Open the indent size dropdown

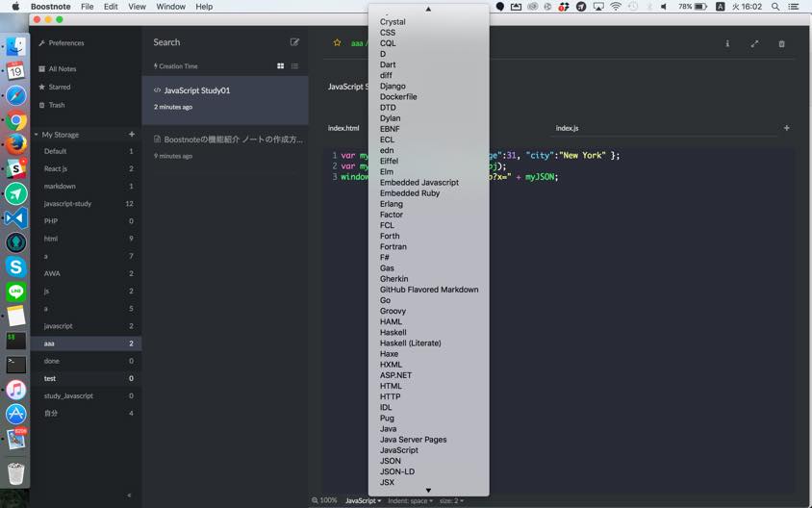[451, 500]
